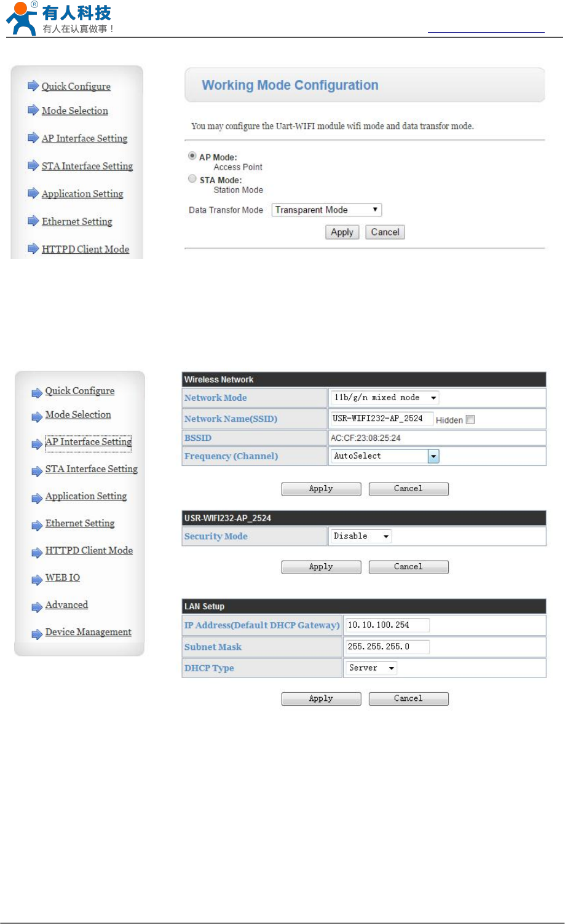
Task: Open the Device Management link
Action: (89, 631)
